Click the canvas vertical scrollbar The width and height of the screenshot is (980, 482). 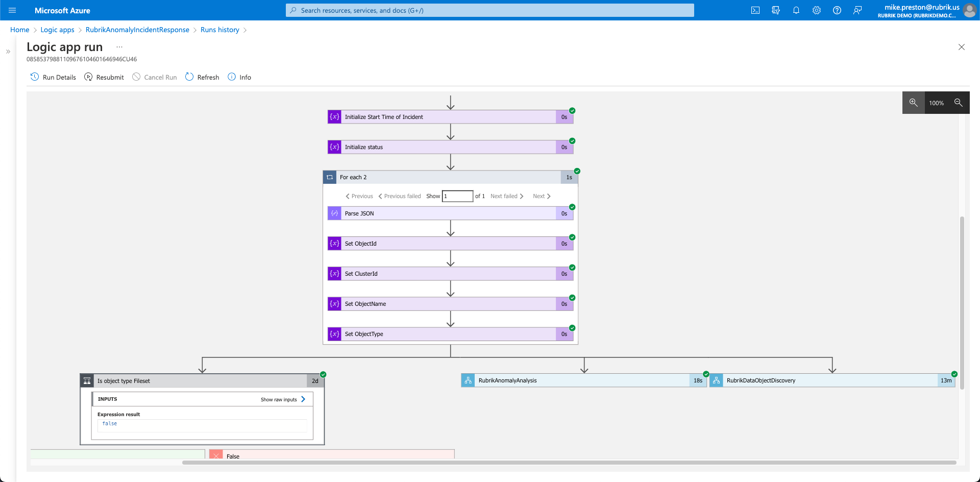pos(962,303)
